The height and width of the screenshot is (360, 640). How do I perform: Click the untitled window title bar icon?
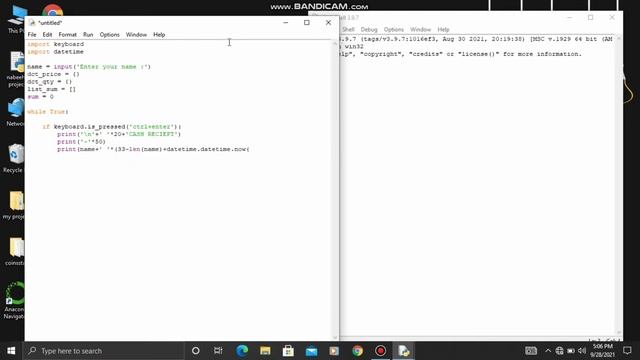(x=32, y=22)
